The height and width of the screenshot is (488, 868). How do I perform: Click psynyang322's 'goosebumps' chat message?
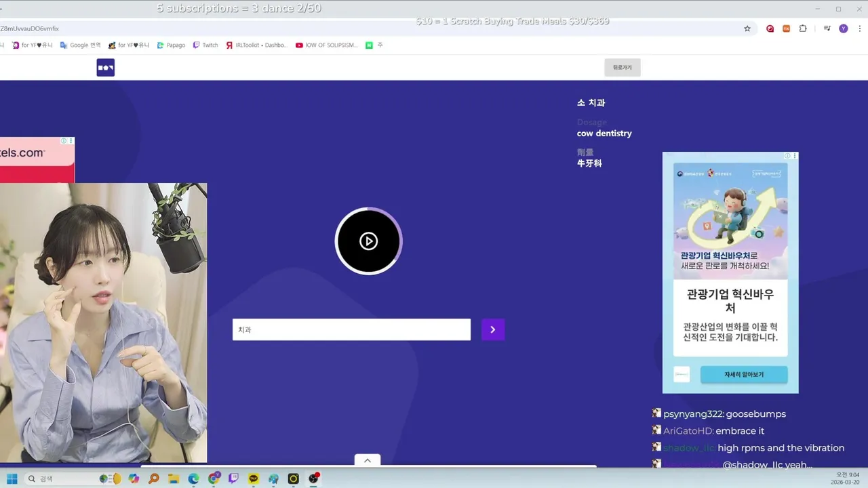pos(755,414)
